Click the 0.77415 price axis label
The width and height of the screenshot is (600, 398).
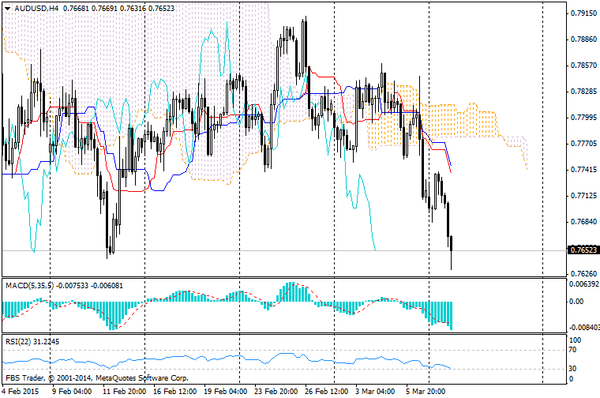584,170
